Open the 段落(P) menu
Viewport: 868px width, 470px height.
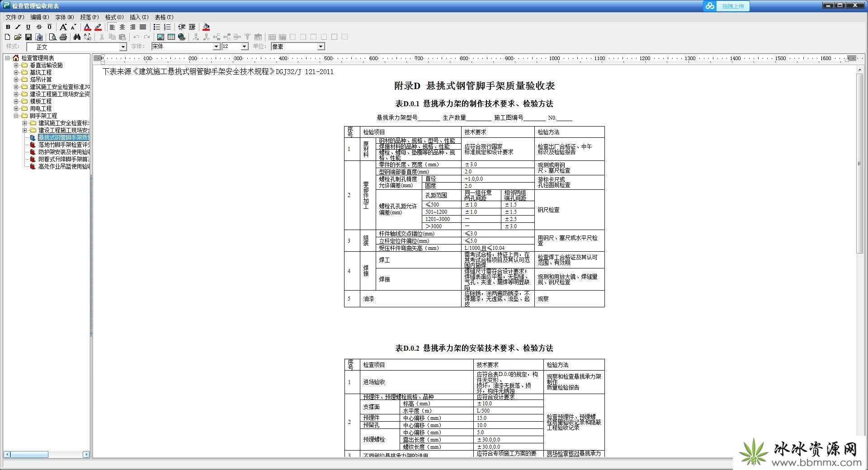[x=90, y=17]
